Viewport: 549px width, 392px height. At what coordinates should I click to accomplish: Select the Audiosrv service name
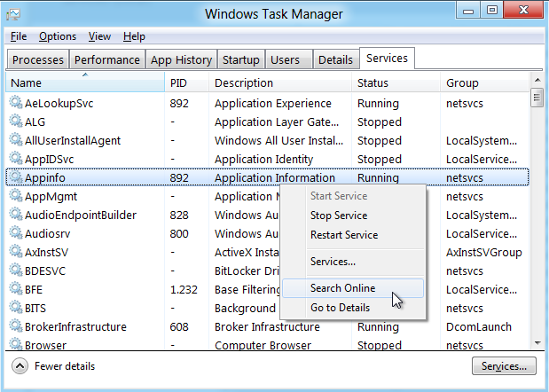pyautogui.click(x=47, y=233)
